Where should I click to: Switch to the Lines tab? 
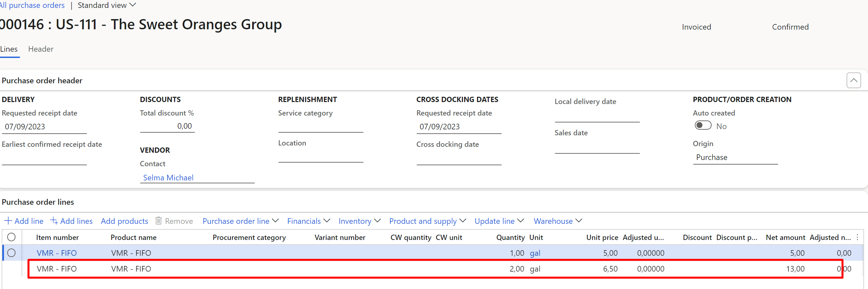coord(9,49)
